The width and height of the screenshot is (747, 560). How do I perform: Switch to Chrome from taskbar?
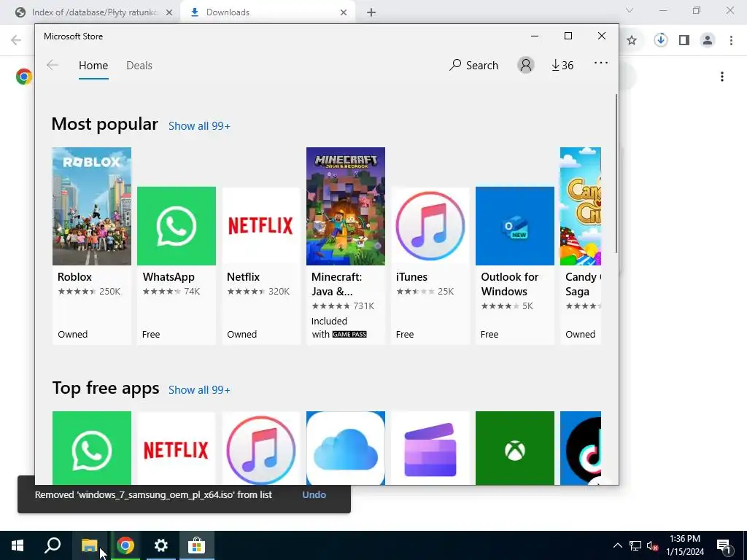[x=125, y=545]
